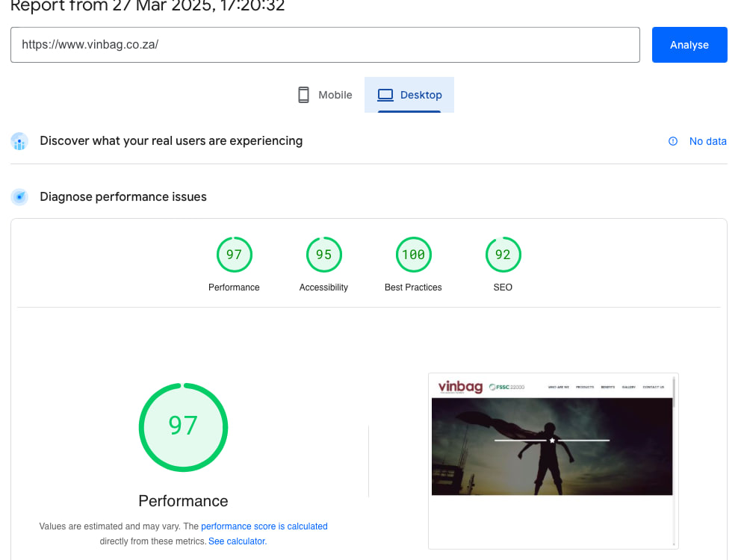Click the desktop laptop icon

385,95
